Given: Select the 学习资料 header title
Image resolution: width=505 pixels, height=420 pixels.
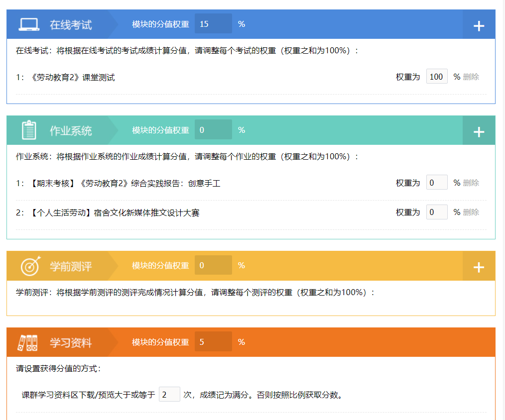Looking at the screenshot, I should pos(71,343).
